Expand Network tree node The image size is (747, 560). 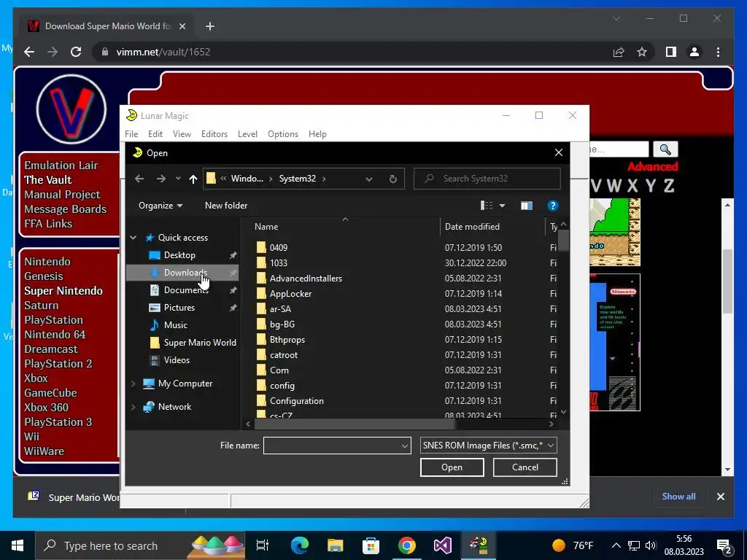133,407
